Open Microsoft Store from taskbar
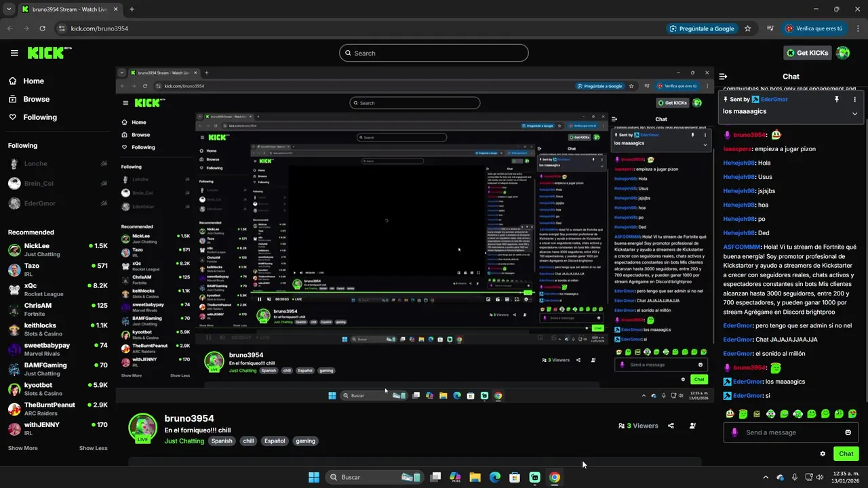868x488 pixels. coord(515,477)
